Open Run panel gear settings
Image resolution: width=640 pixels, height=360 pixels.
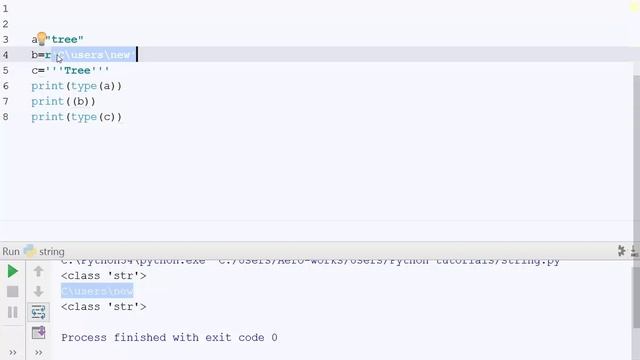(x=621, y=251)
